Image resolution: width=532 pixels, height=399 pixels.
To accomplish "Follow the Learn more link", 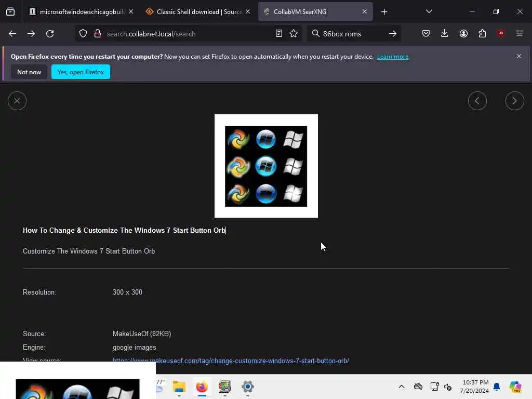I will 393,57.
